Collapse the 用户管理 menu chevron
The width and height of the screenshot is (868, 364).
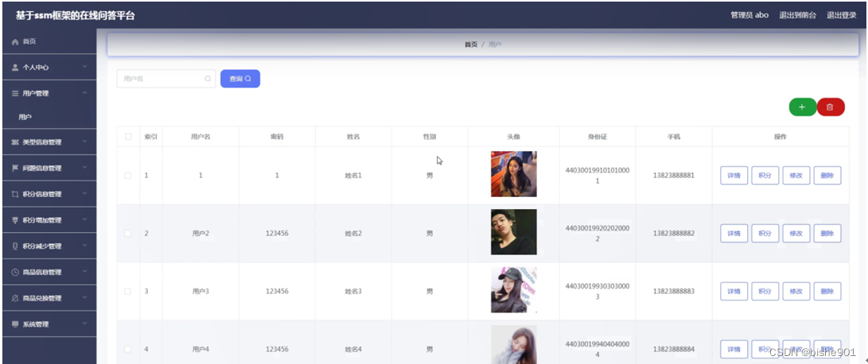[x=84, y=93]
